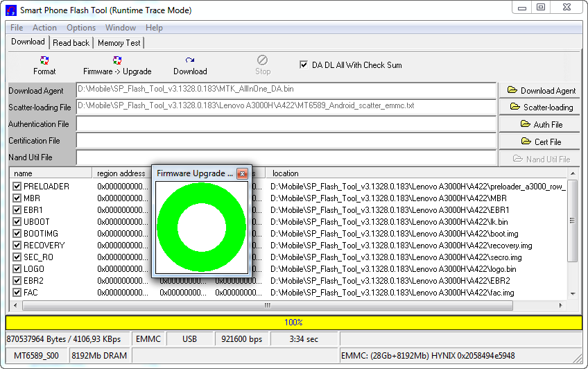Open the Help menu
588x369 pixels.
coord(154,28)
